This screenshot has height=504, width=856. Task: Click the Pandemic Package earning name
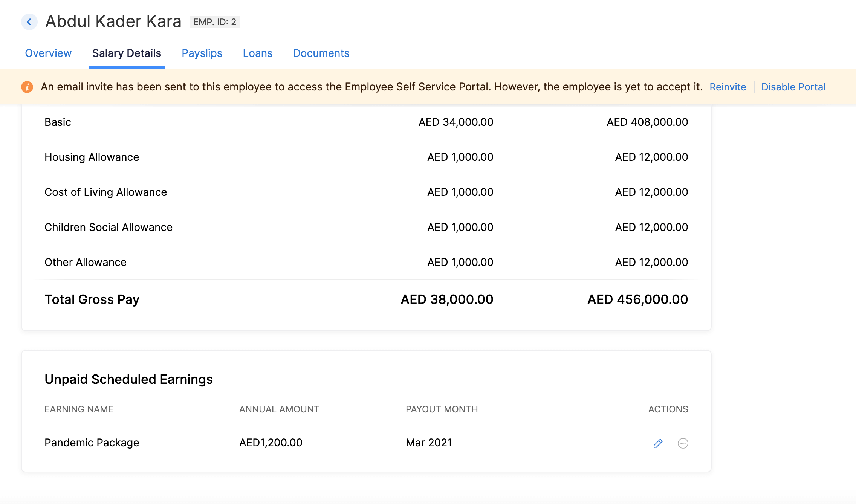click(92, 442)
